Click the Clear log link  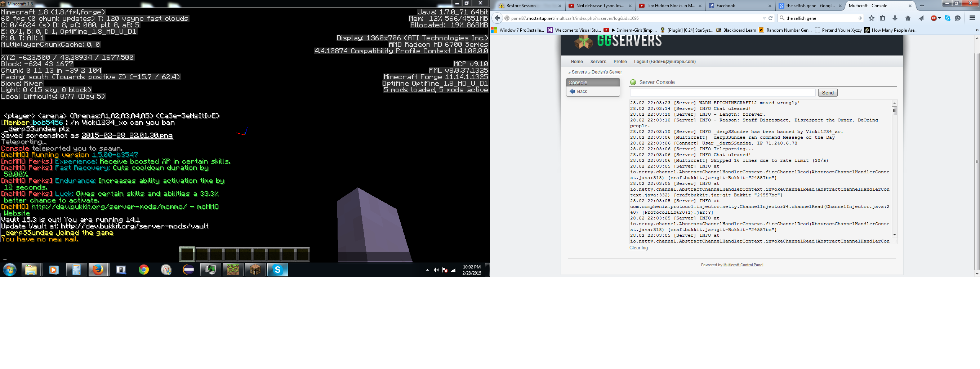638,248
